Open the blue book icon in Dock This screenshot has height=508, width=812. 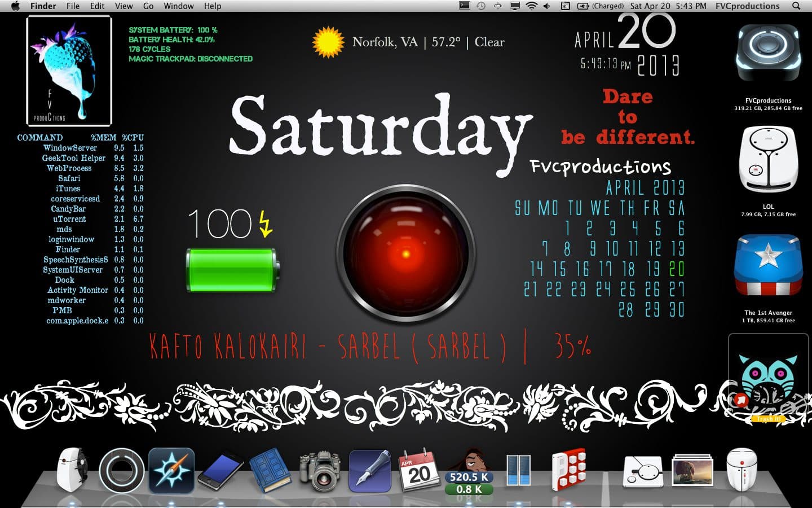pyautogui.click(x=270, y=470)
